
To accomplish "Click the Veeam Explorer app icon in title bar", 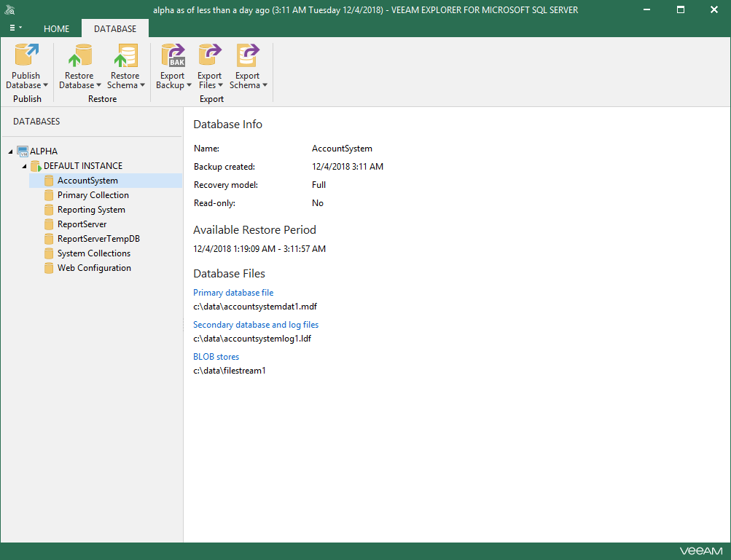I will (x=9, y=9).
